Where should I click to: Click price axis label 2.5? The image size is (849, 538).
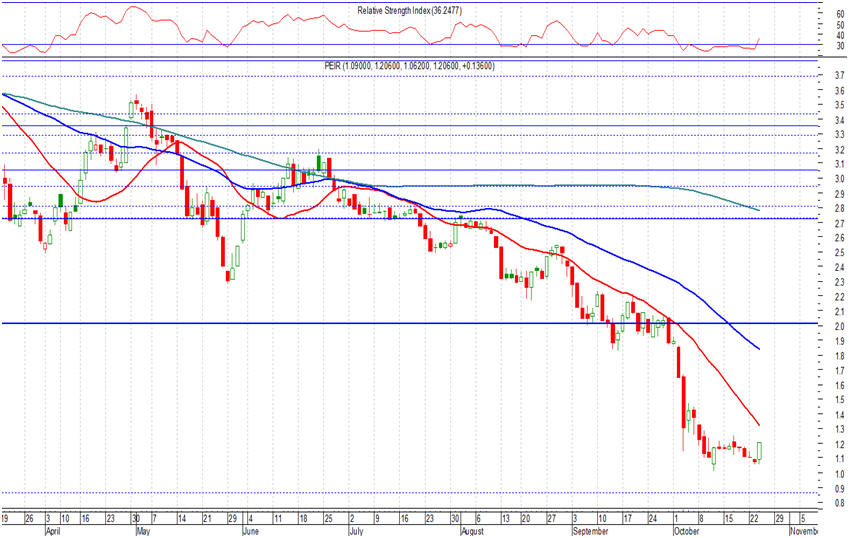coord(840,253)
